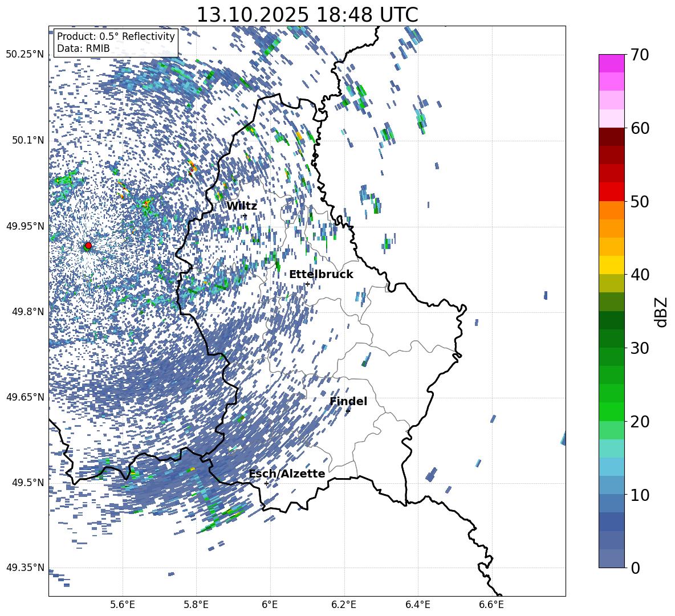675x616 pixels.
Task: Click the 0 label on colorbar
Action: point(635,568)
